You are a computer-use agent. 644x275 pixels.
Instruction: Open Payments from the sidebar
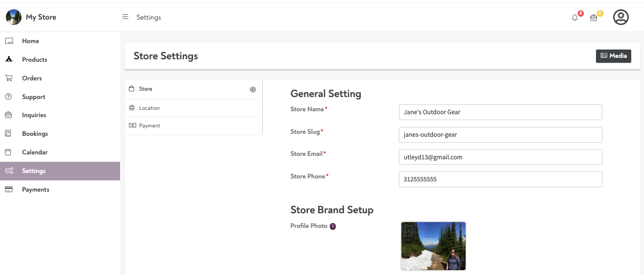pyautogui.click(x=35, y=190)
